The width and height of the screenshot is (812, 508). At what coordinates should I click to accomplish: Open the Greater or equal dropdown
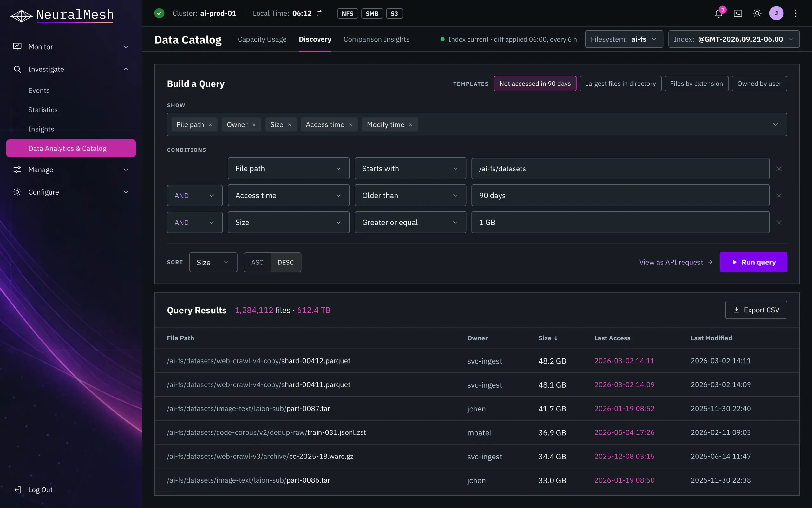tap(410, 223)
